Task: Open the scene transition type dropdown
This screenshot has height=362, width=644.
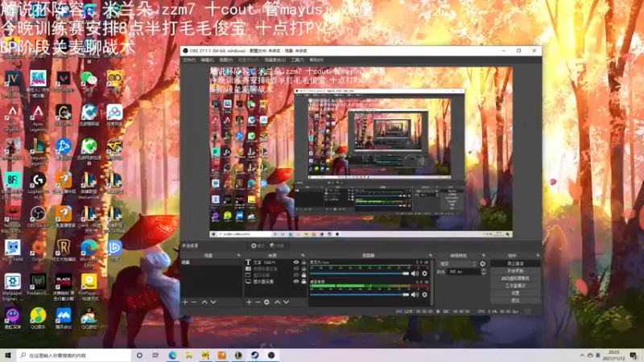Action: point(457,264)
